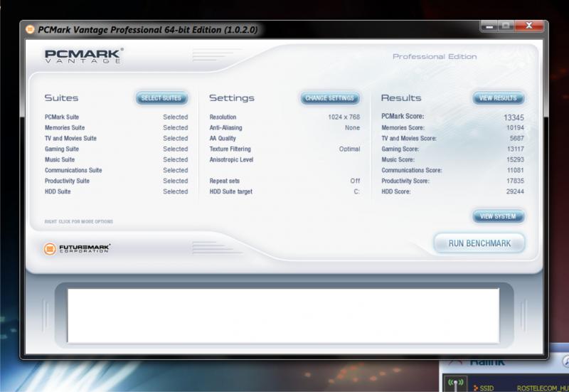Click the HDD Suite target value C:
Viewport: 569px width, 392px height.
tap(356, 191)
